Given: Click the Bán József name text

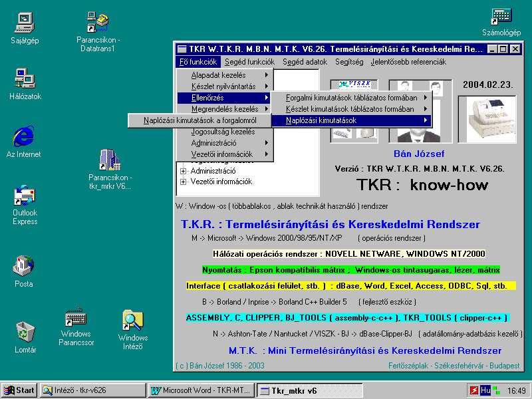Looking at the screenshot, I should (x=419, y=154).
